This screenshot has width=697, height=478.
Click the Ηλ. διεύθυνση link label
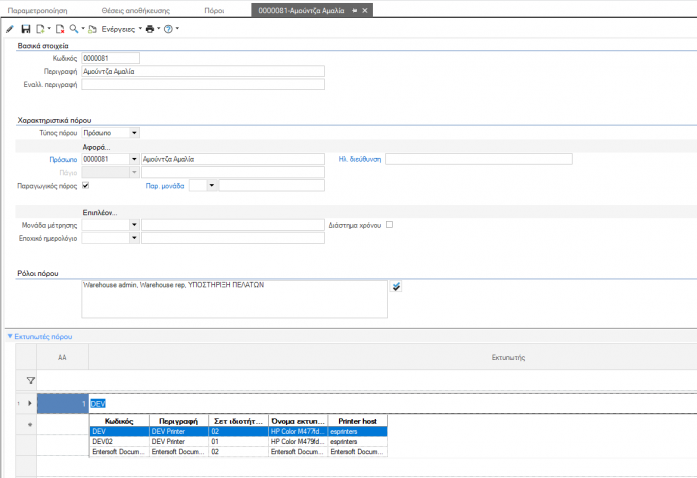(x=360, y=159)
